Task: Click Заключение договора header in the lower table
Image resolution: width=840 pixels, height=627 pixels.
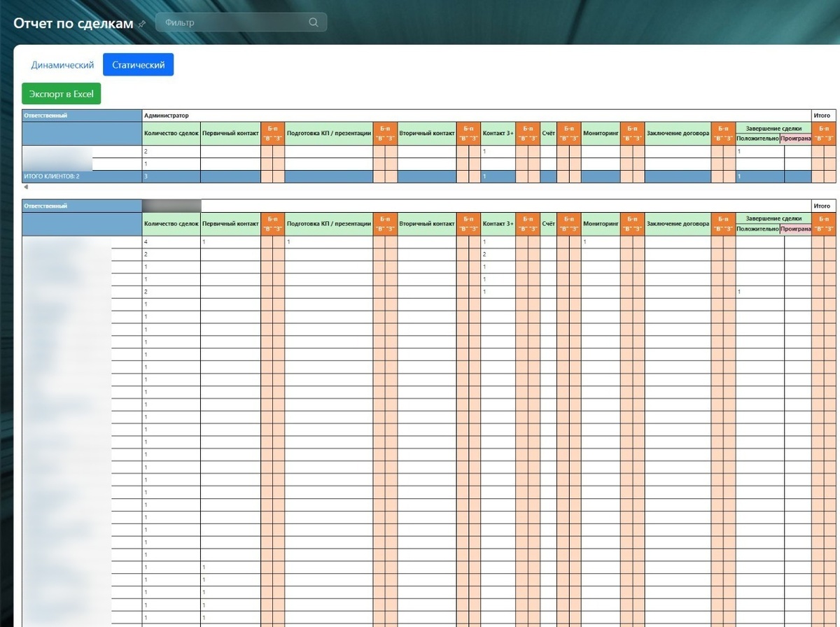Action: click(678, 224)
